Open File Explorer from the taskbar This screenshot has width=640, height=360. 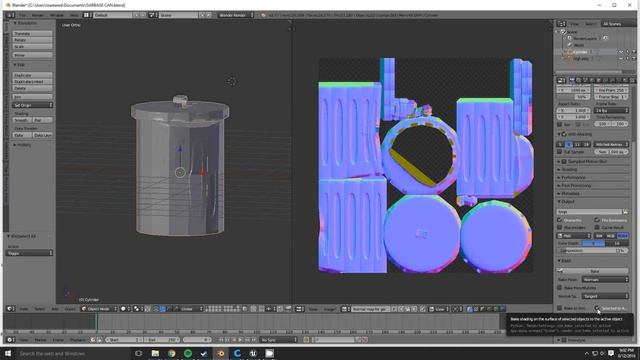point(155,353)
